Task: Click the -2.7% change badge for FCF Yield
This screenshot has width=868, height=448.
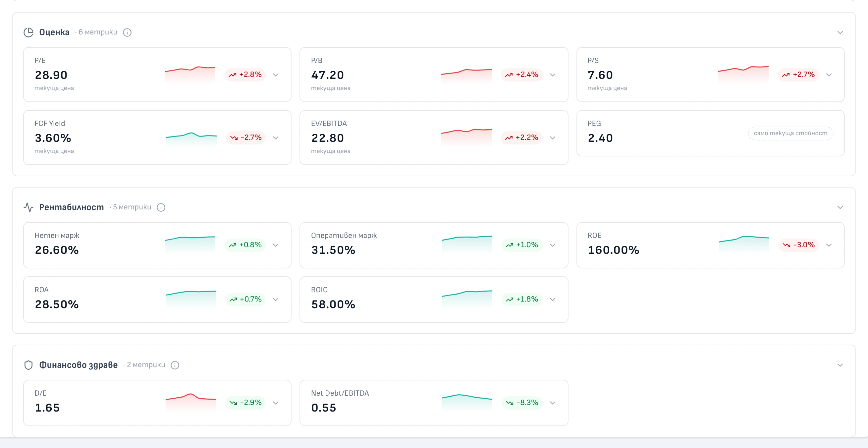Action: coord(246,138)
